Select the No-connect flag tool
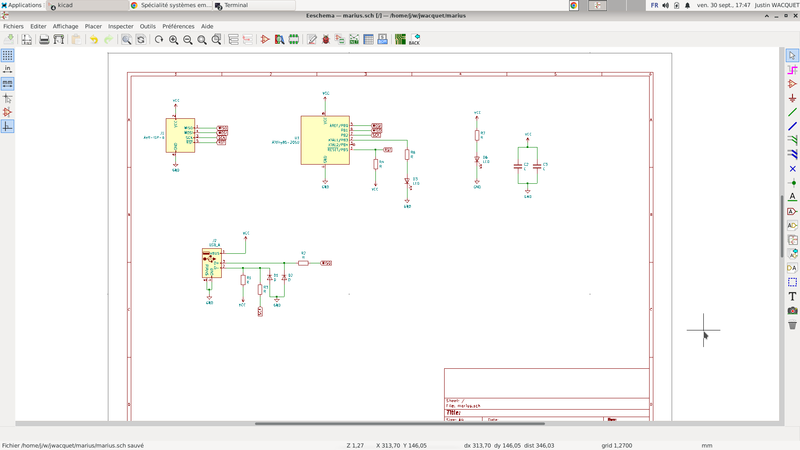This screenshot has height=450, width=800. tap(792, 169)
